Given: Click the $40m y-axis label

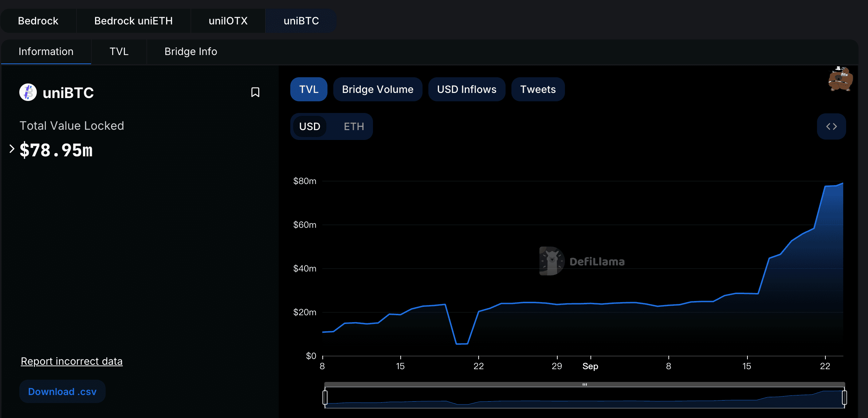Looking at the screenshot, I should 305,269.
